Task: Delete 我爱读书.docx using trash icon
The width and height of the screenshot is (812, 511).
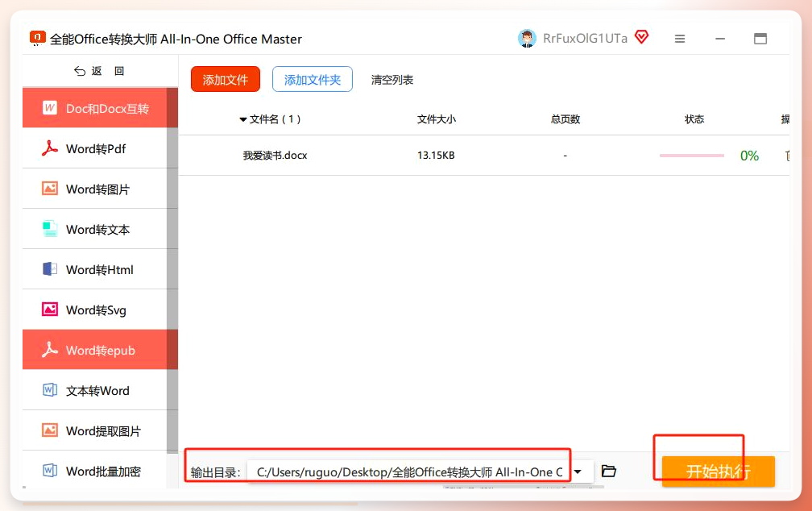Action: [787, 156]
